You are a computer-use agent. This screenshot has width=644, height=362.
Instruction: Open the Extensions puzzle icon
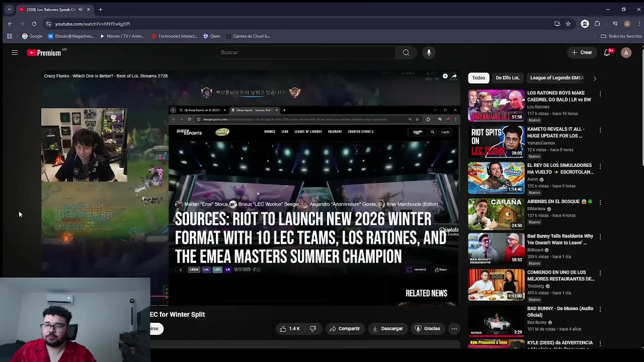tap(597, 24)
